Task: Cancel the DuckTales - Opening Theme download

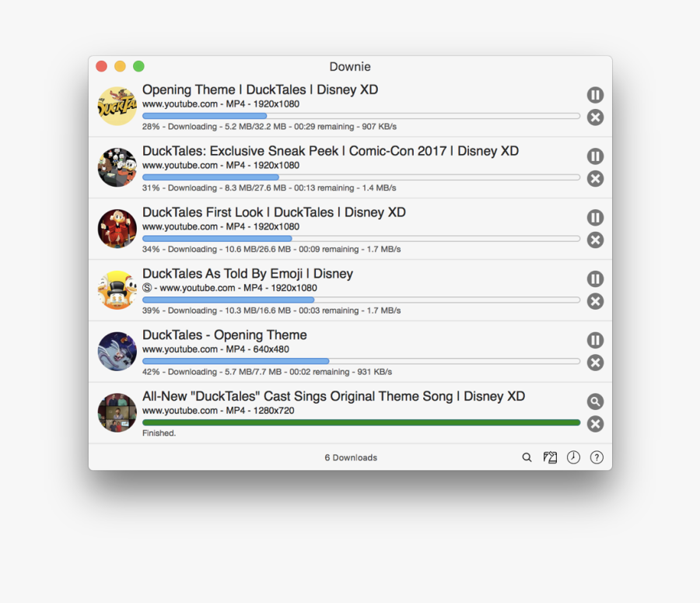Action: (595, 363)
